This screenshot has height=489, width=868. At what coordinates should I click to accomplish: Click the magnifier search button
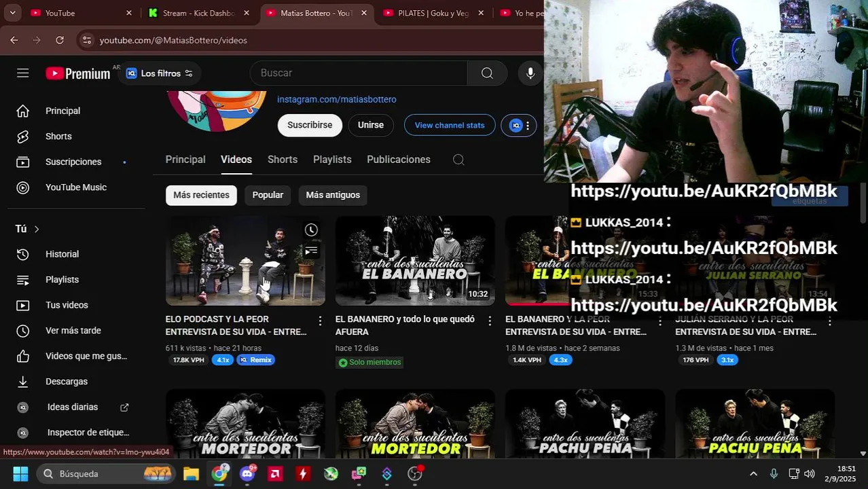(487, 73)
